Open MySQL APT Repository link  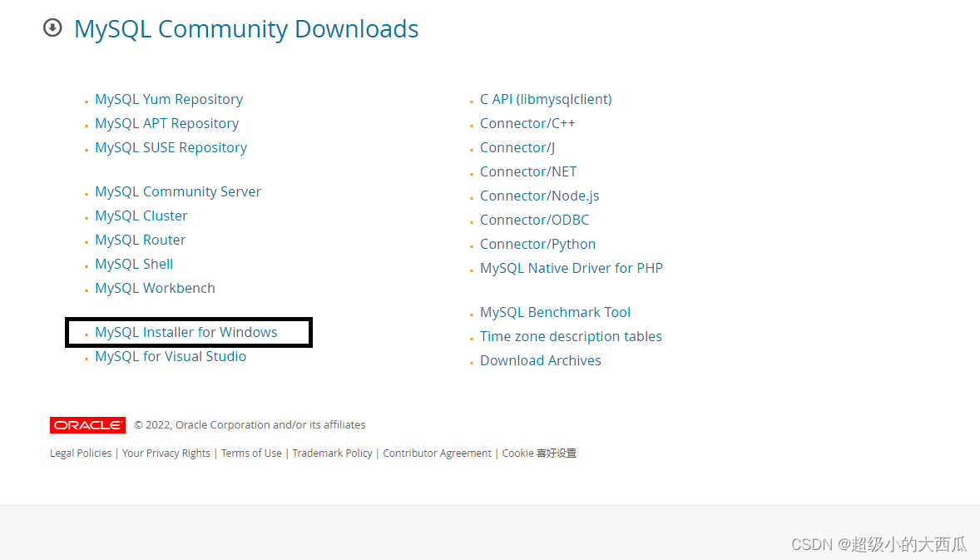coord(167,123)
